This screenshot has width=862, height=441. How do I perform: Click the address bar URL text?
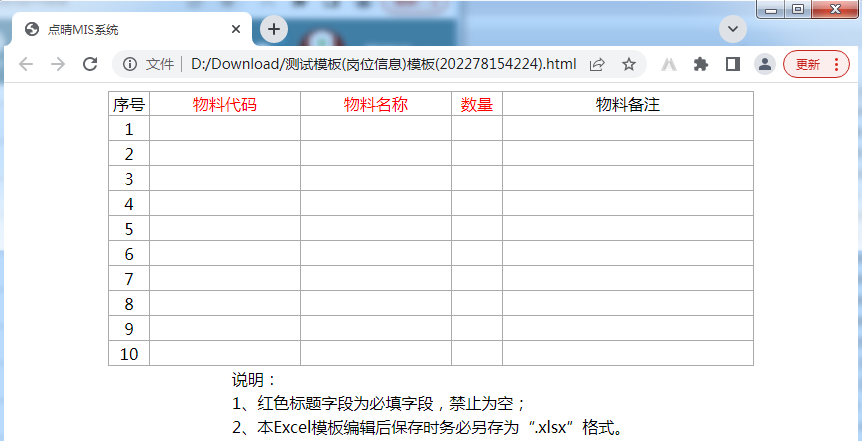(384, 64)
